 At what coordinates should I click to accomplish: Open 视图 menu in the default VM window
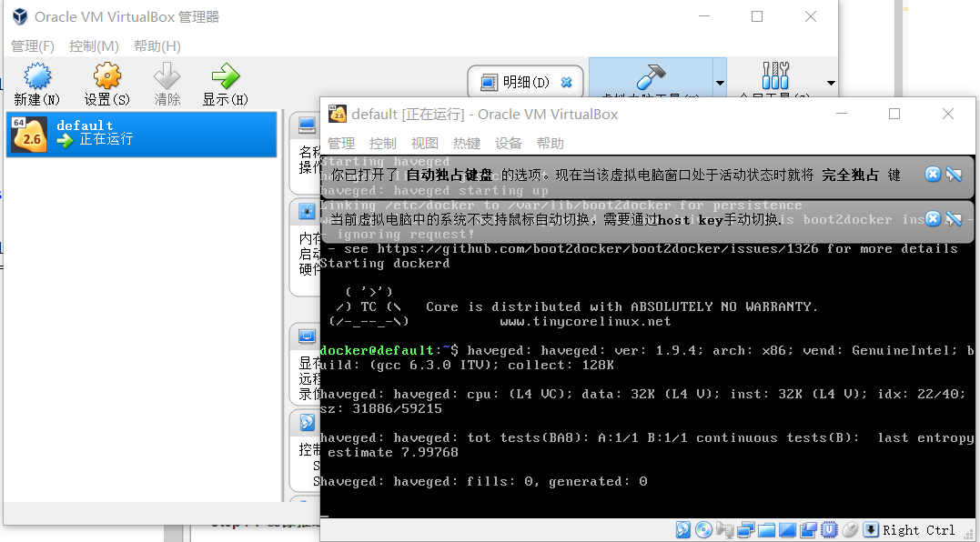(424, 143)
